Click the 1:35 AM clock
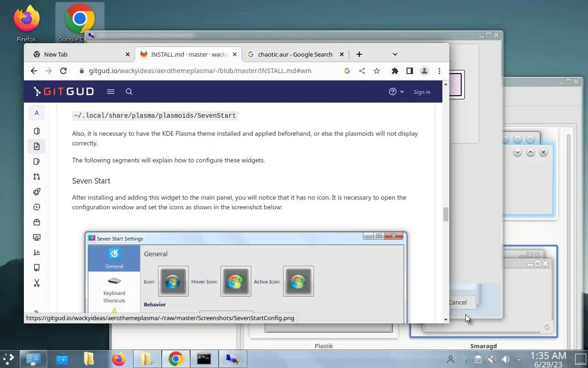 tap(548, 356)
